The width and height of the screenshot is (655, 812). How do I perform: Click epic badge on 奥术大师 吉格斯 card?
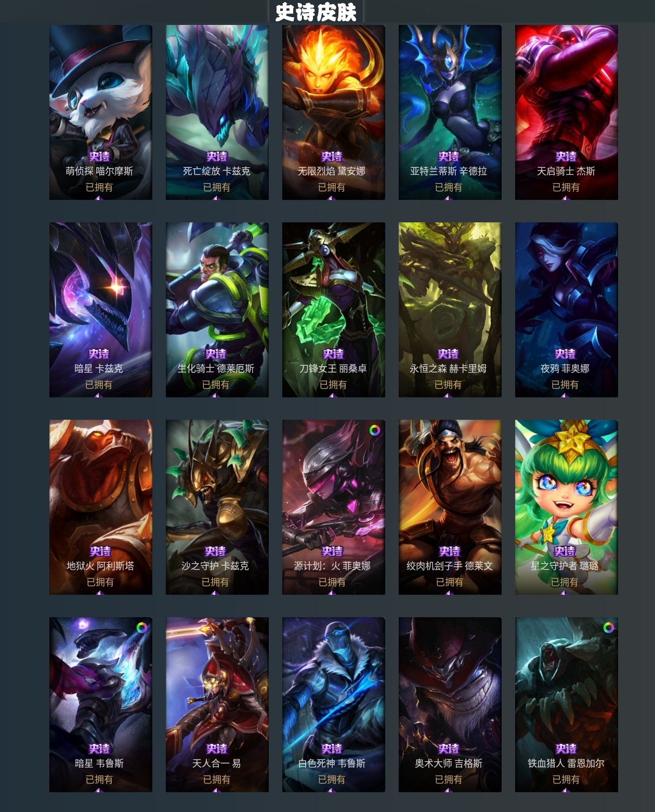click(x=448, y=749)
